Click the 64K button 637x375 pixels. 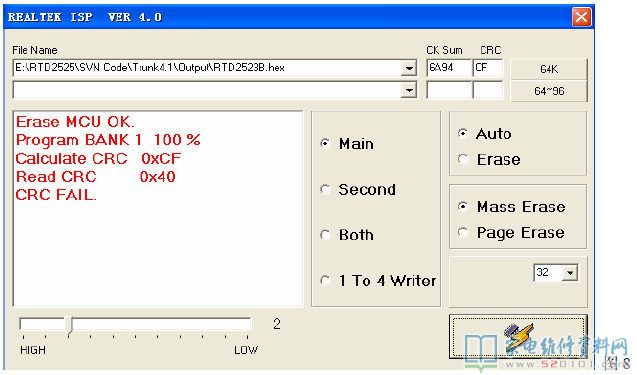point(549,69)
